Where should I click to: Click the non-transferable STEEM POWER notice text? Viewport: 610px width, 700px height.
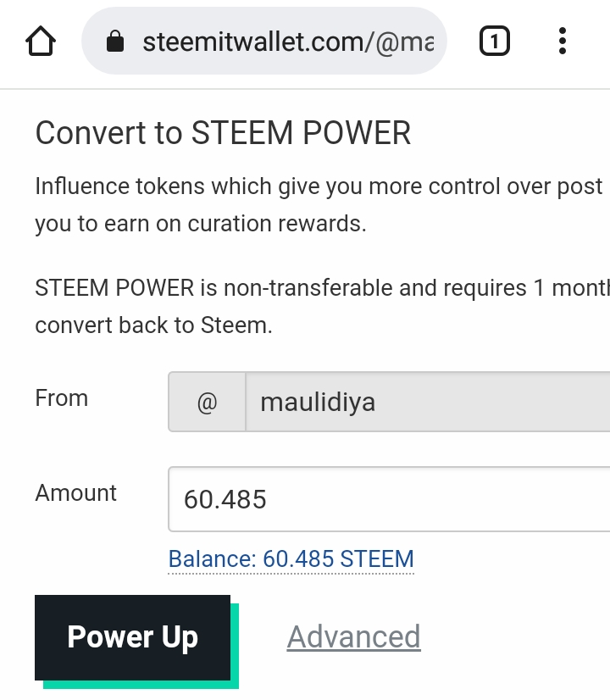(x=322, y=306)
